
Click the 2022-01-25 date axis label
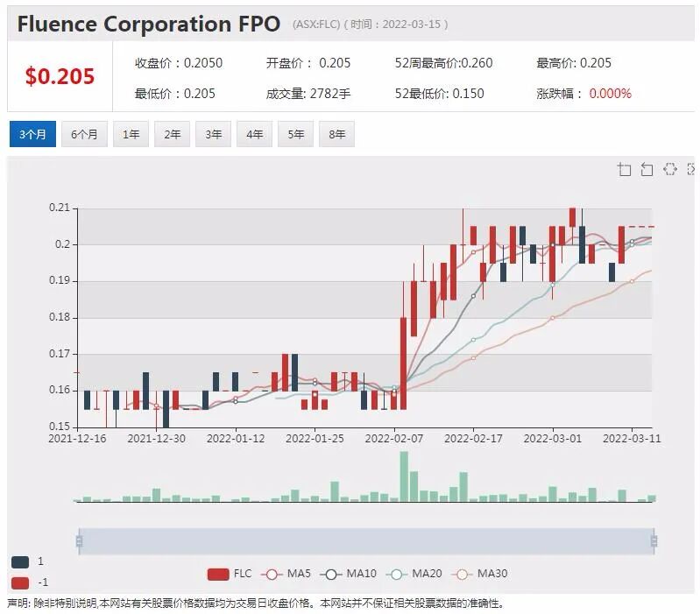point(315,439)
